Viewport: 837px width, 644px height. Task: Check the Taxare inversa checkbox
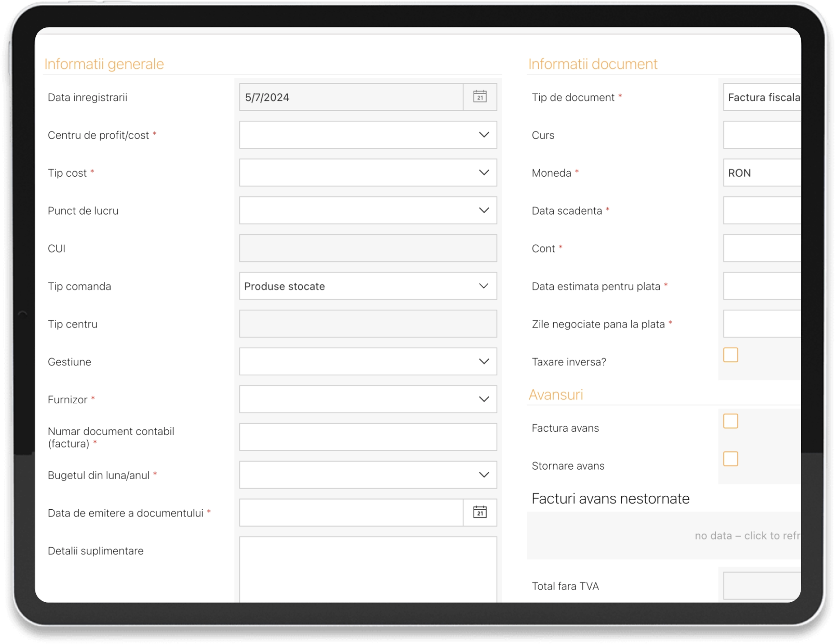coord(730,355)
